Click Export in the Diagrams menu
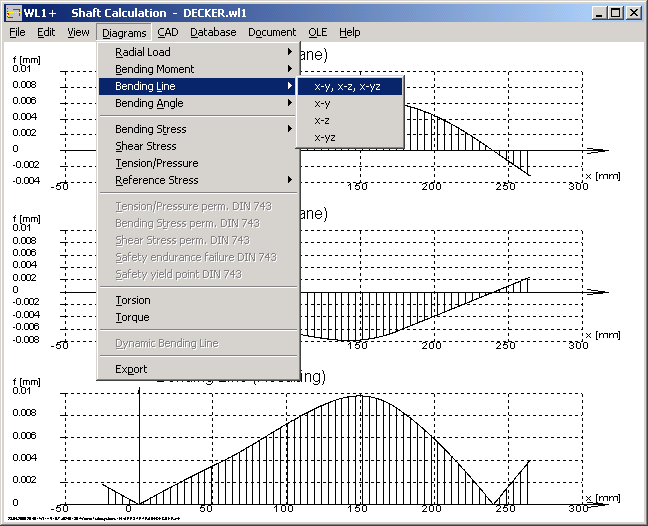 [131, 369]
